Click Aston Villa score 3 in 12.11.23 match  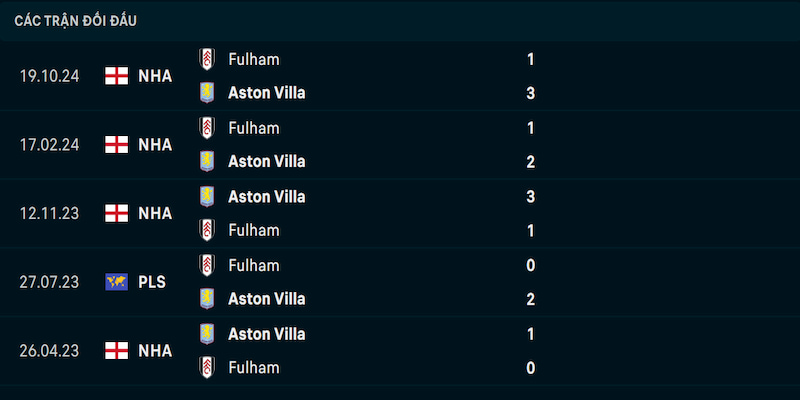531,197
